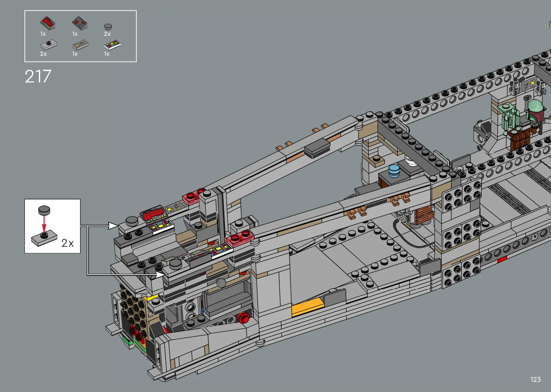Click the light green droid figure beside Boba Fett
Screen dimensions: 551x392
click(509, 119)
